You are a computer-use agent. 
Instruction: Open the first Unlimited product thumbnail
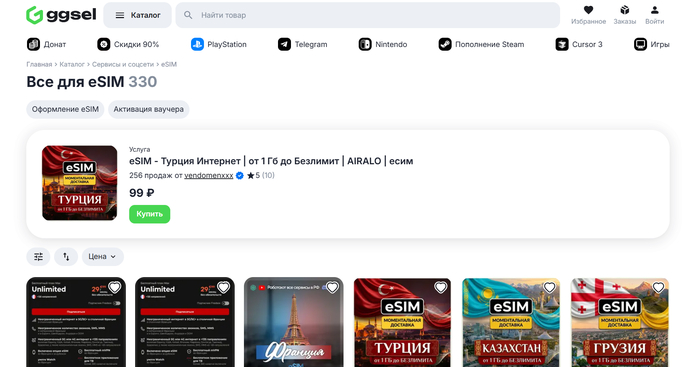coord(76,322)
